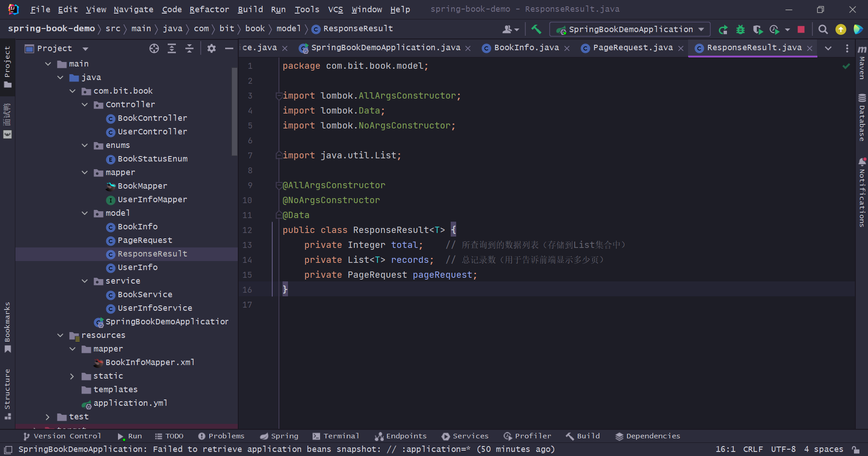Collapse the main folder
Screen dimensions: 868x456
click(48, 64)
